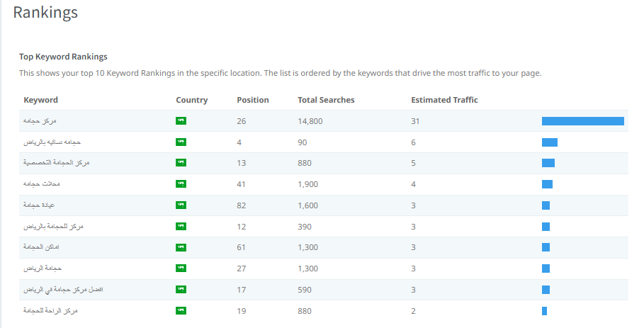This screenshot has height=328, width=644.
Task: Click the Arabic keyword in position 26 row
Action: [40, 120]
